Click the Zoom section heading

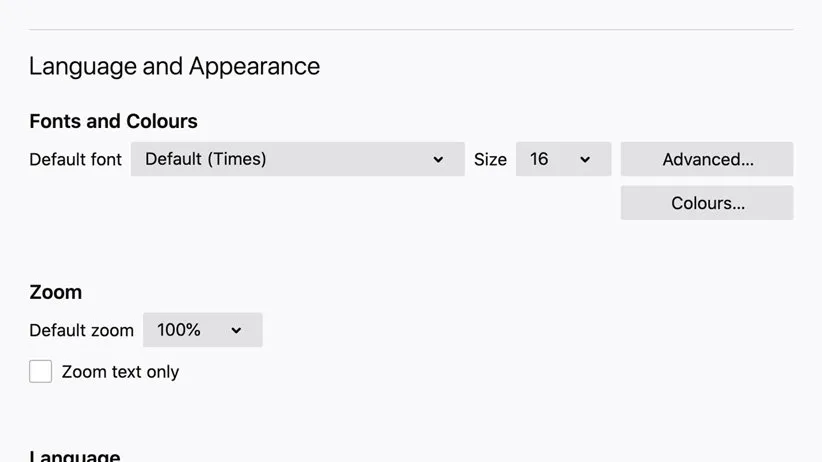pyautogui.click(x=55, y=292)
